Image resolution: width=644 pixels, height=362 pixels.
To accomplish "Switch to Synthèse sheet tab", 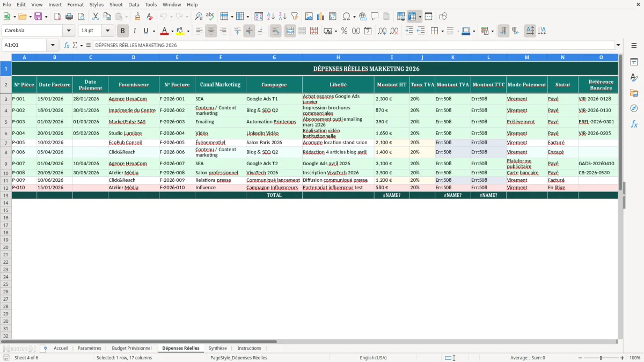I will [x=217, y=348].
